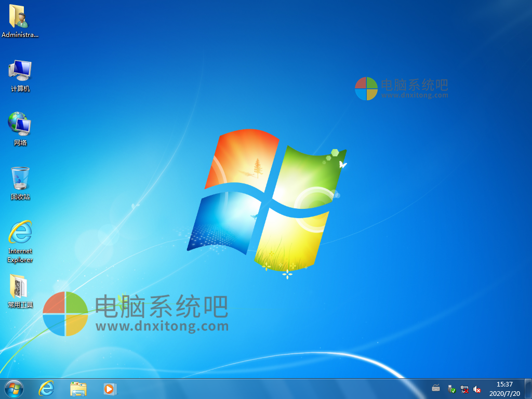
Task: Open the network status tray icon
Action: [465, 389]
